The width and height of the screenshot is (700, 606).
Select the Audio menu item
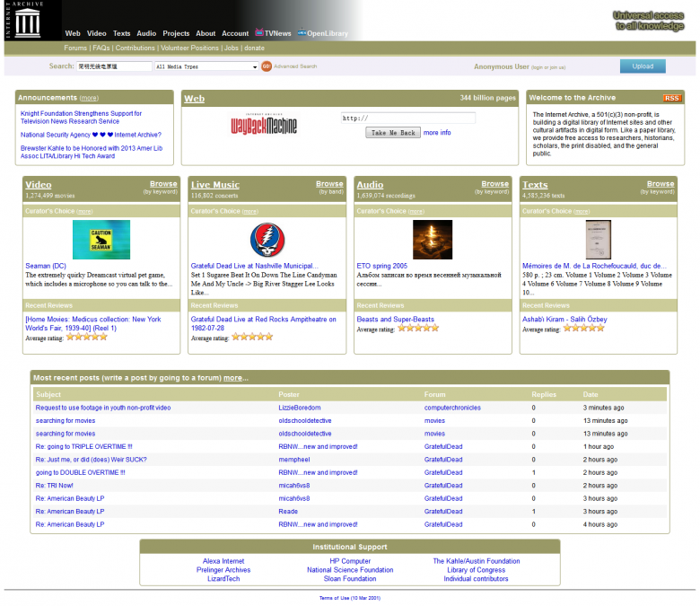146,33
